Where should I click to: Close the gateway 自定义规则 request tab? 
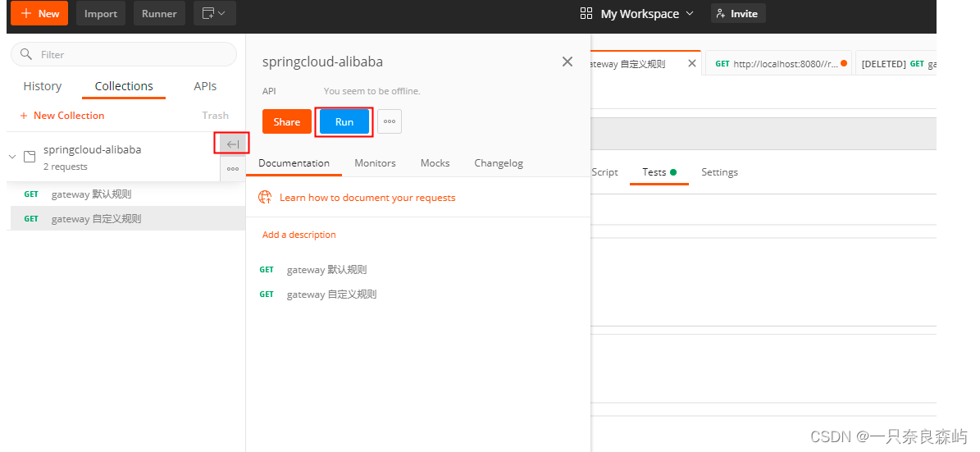click(x=692, y=63)
